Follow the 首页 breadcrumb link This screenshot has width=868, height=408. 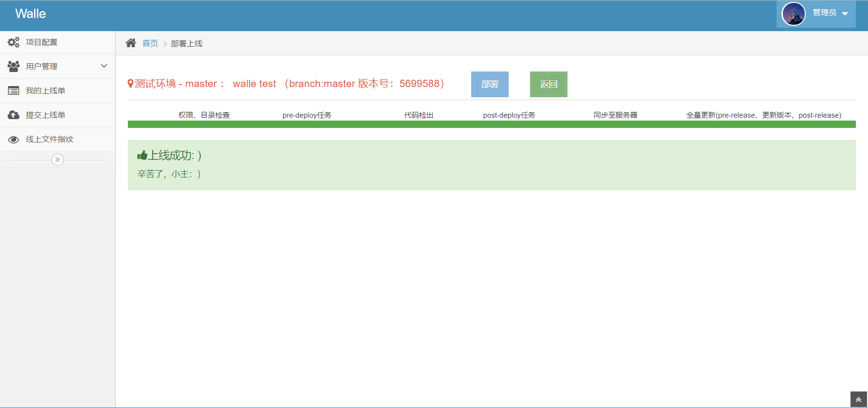click(150, 43)
